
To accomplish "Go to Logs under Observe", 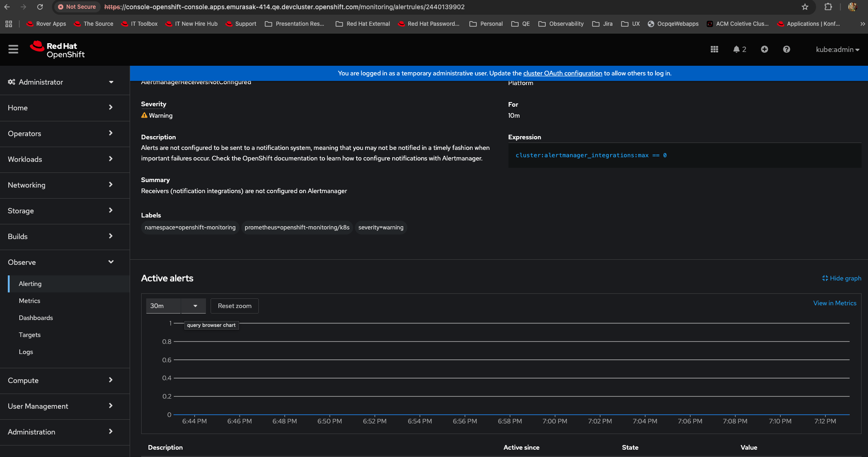I will click(69, 352).
